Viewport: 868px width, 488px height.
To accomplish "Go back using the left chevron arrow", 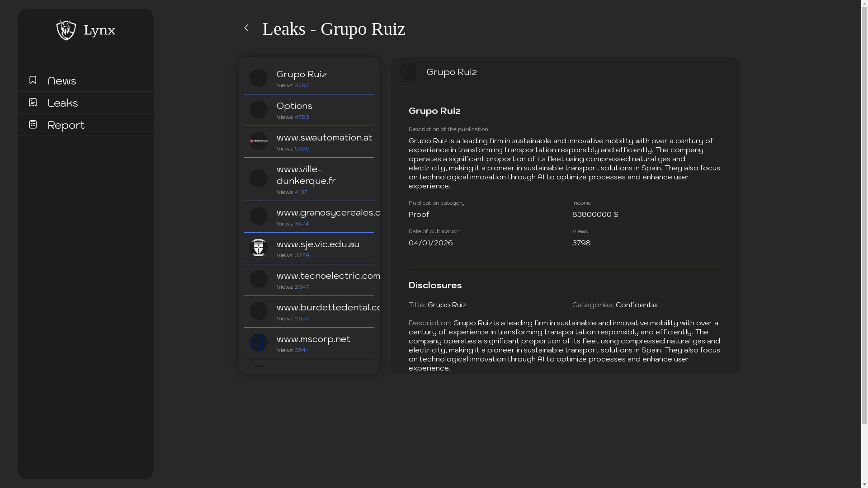I will pyautogui.click(x=246, y=28).
